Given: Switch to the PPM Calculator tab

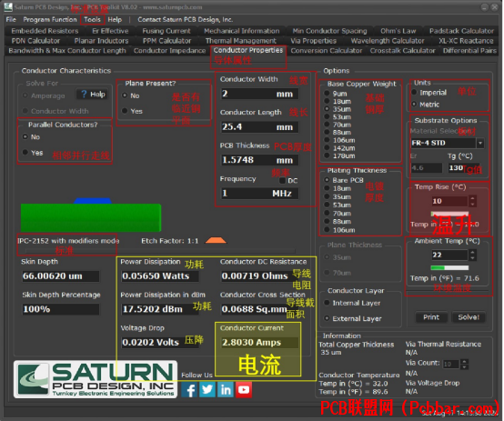Looking at the screenshot, I should 166,41.
